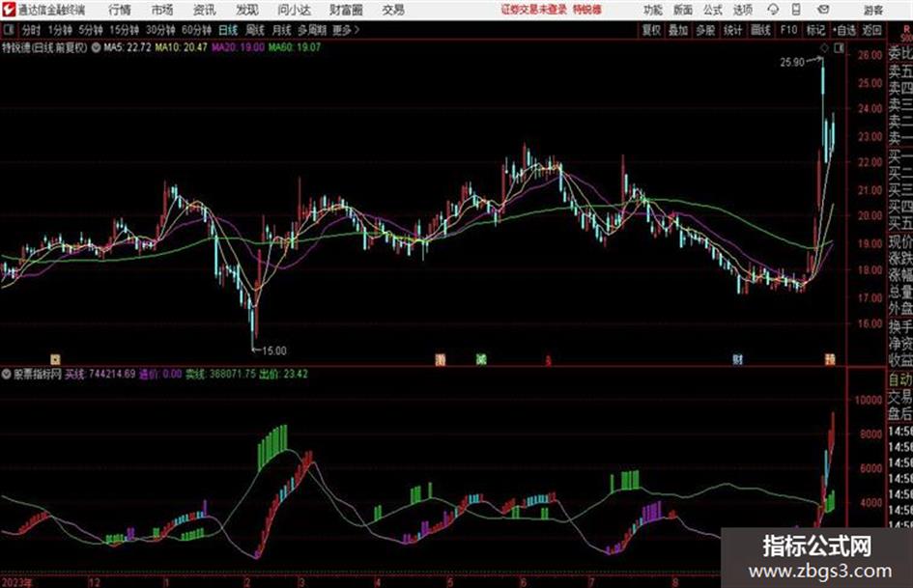913x588 pixels.
Task: Click the 画线 drawing button
Action: (x=760, y=30)
